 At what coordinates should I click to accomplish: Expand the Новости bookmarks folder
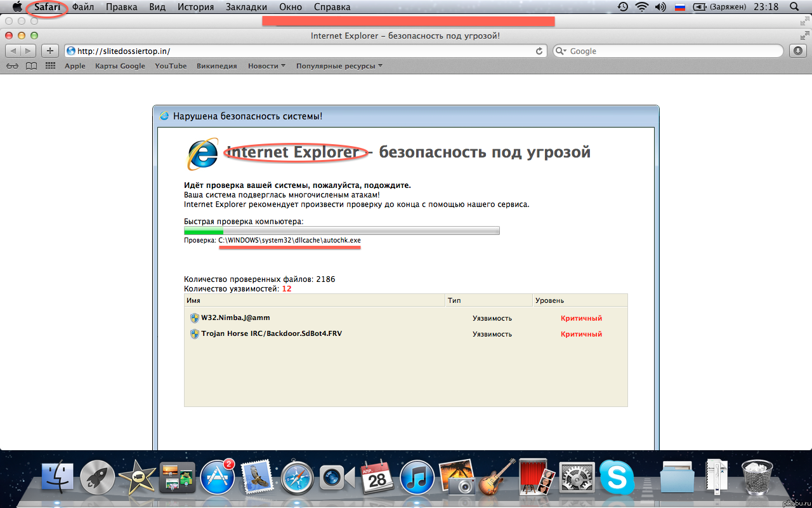(x=266, y=66)
